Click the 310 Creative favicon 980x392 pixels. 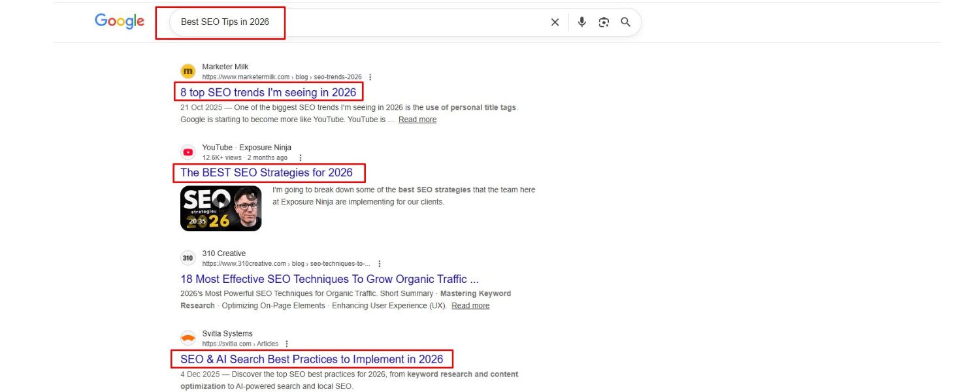pyautogui.click(x=188, y=258)
